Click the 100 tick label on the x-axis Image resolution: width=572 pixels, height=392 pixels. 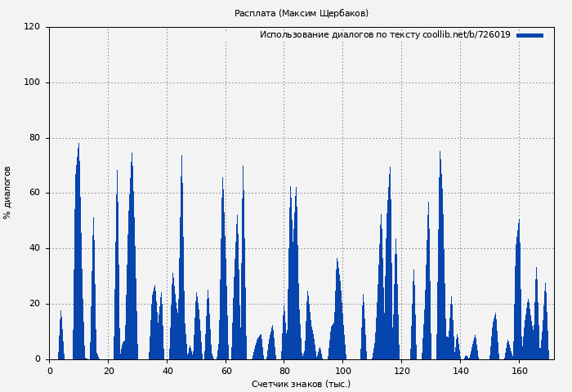pos(343,371)
